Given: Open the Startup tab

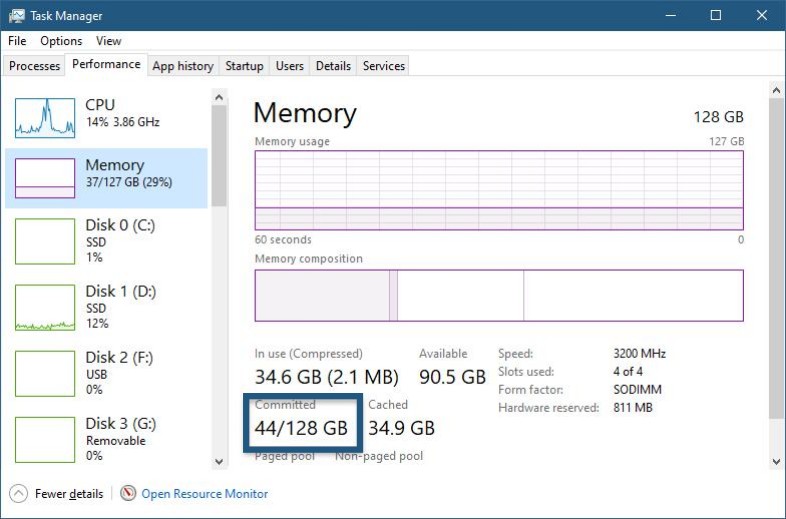Looking at the screenshot, I should (244, 66).
